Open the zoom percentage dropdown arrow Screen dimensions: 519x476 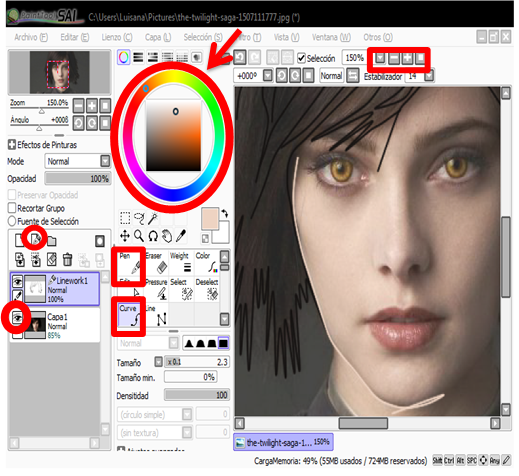(x=380, y=58)
